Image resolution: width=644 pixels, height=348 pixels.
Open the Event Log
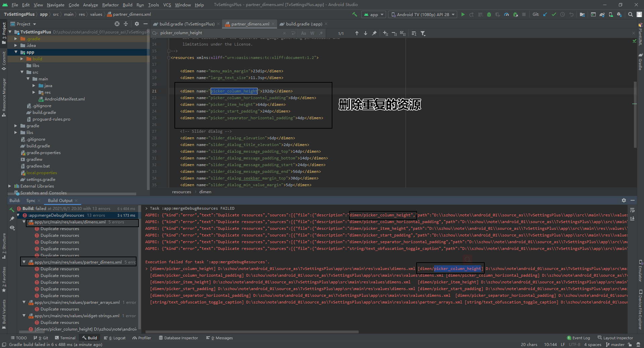[578, 338]
